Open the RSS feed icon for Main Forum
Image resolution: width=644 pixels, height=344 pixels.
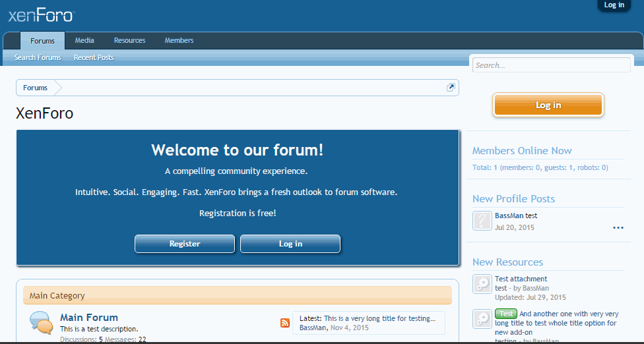click(x=284, y=323)
